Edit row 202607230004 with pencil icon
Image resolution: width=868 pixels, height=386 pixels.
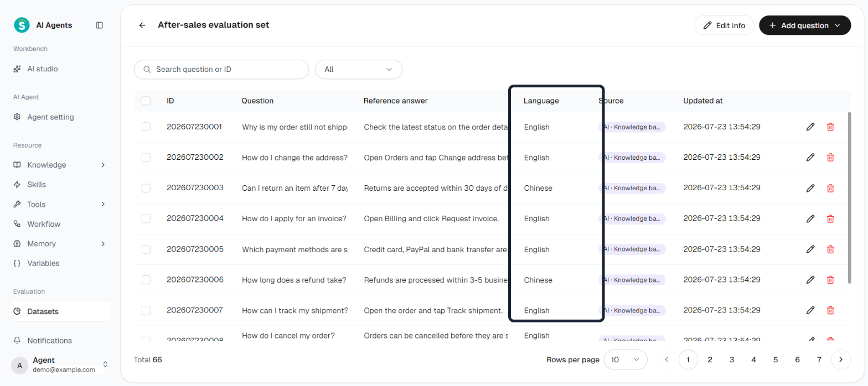(810, 218)
